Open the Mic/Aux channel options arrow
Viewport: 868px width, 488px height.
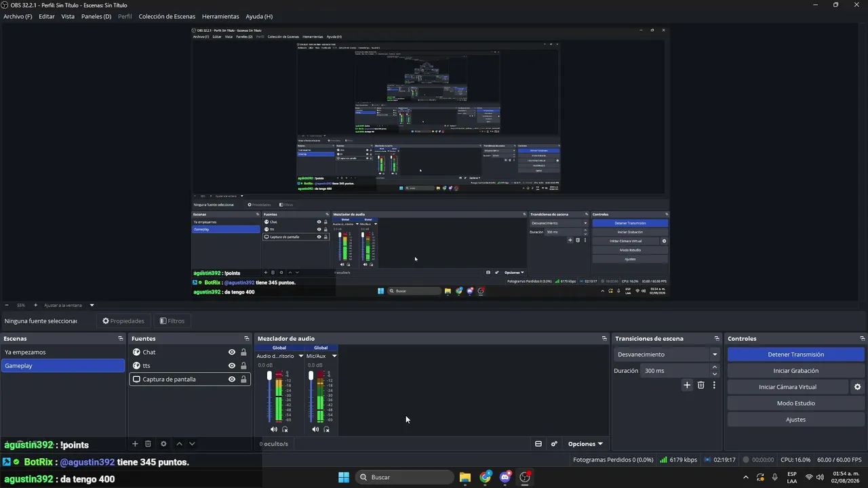click(334, 356)
